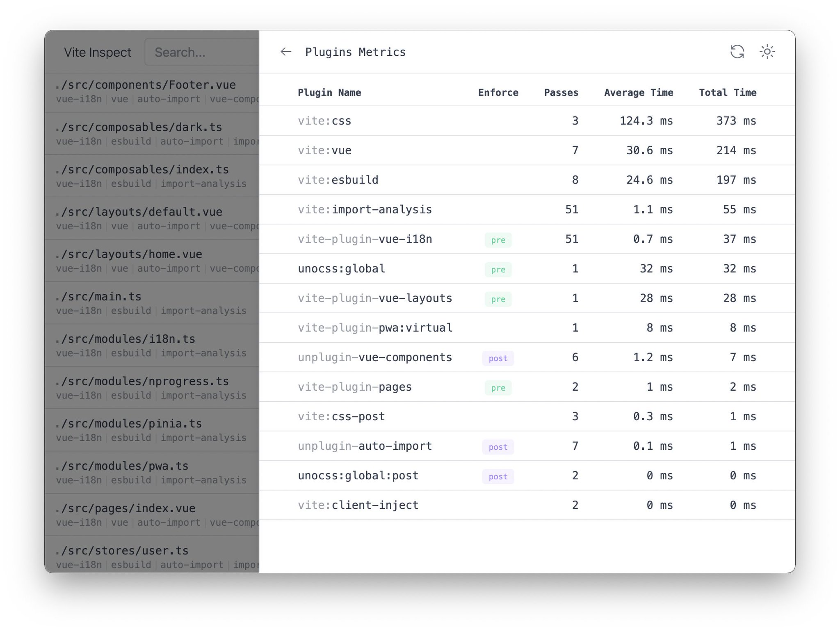The height and width of the screenshot is (632, 840).
Task: Select the unplugin-vue-components plugin name
Action: (x=375, y=357)
